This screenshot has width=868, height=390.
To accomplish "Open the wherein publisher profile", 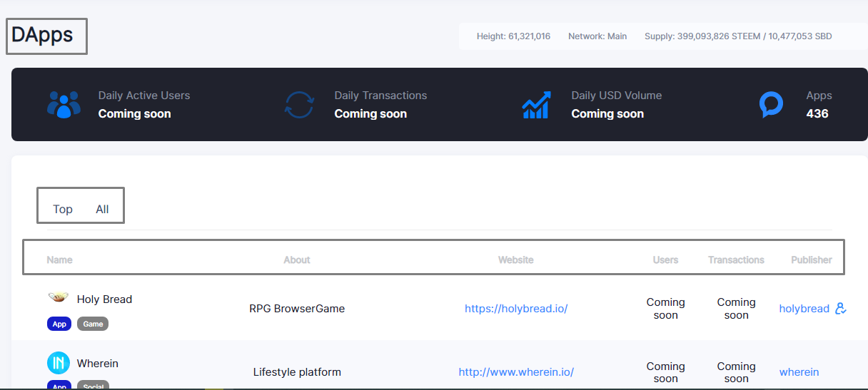I will click(x=799, y=372).
